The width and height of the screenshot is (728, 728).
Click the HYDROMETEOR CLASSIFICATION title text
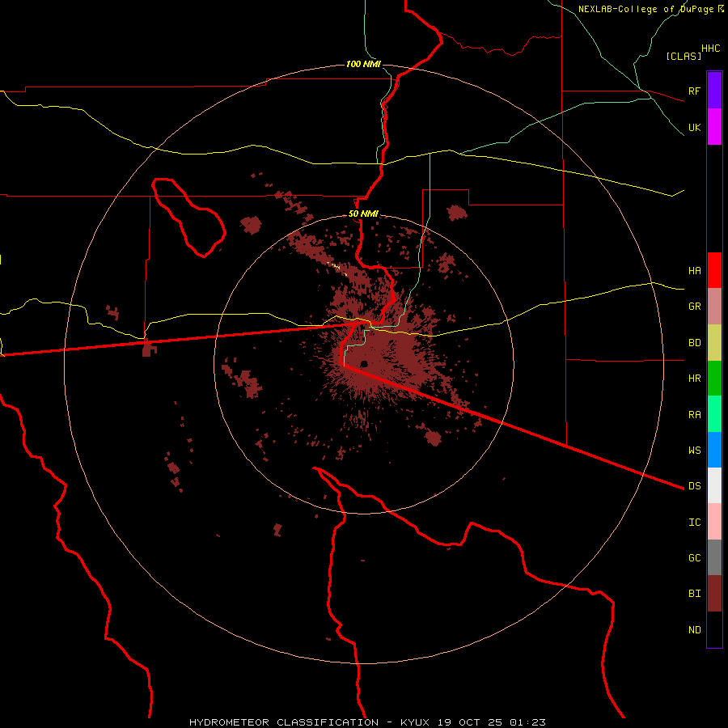point(284,722)
